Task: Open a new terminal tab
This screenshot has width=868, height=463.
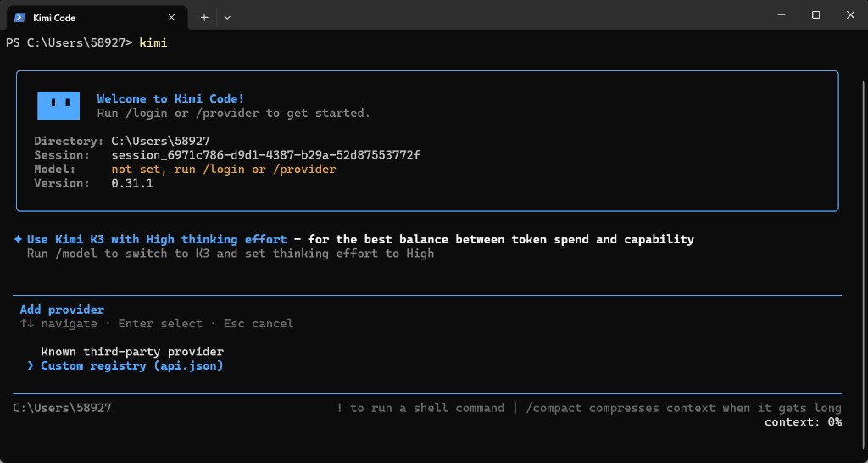Action: click(x=204, y=17)
